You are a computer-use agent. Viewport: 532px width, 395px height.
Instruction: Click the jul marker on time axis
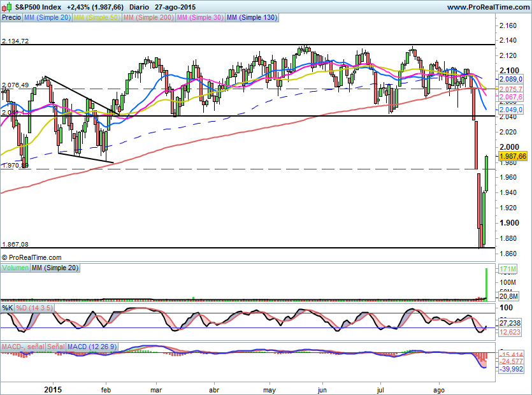380,391
